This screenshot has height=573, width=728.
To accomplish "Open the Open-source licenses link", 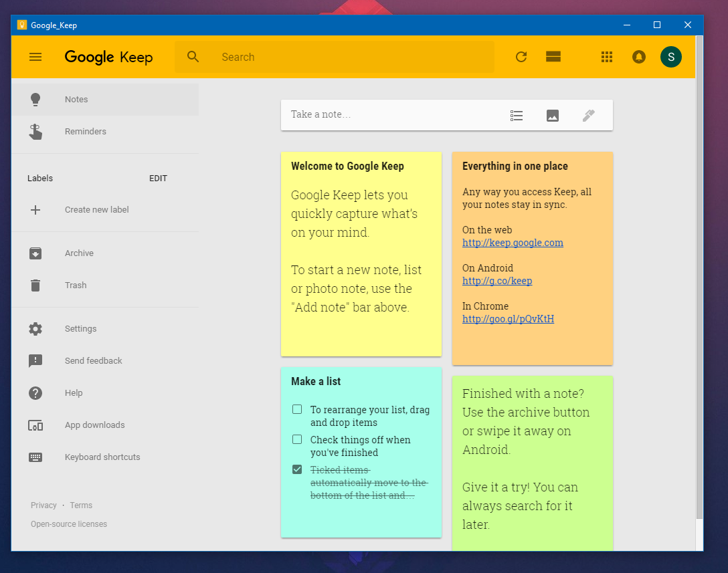I will pyautogui.click(x=69, y=524).
